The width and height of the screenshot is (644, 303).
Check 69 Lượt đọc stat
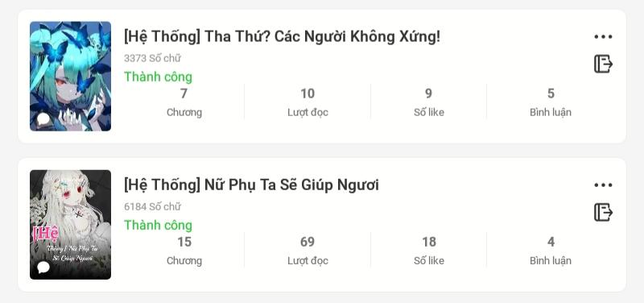[x=308, y=251]
